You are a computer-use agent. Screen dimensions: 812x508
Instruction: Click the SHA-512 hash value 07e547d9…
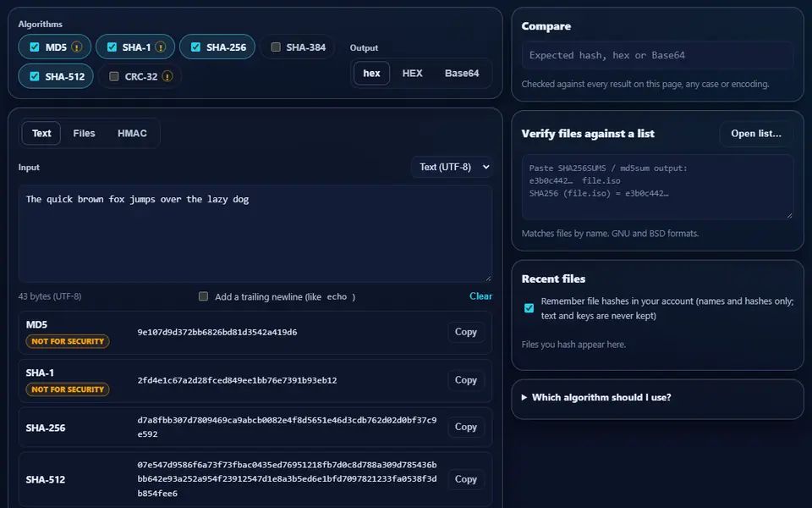point(287,479)
